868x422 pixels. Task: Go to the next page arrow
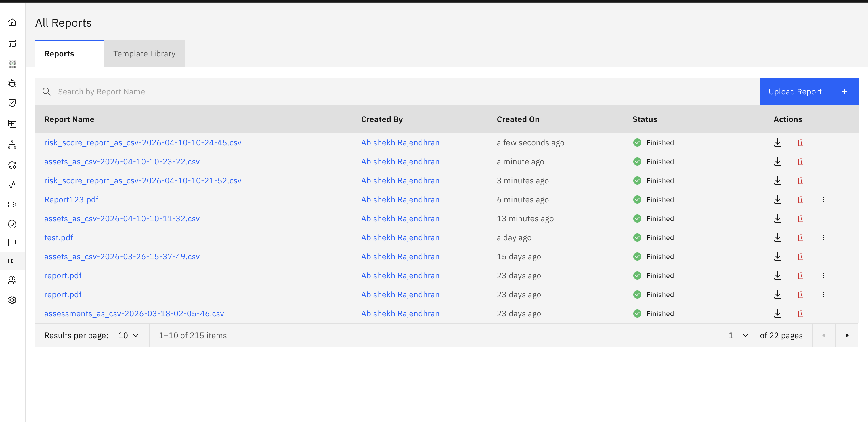coord(847,335)
